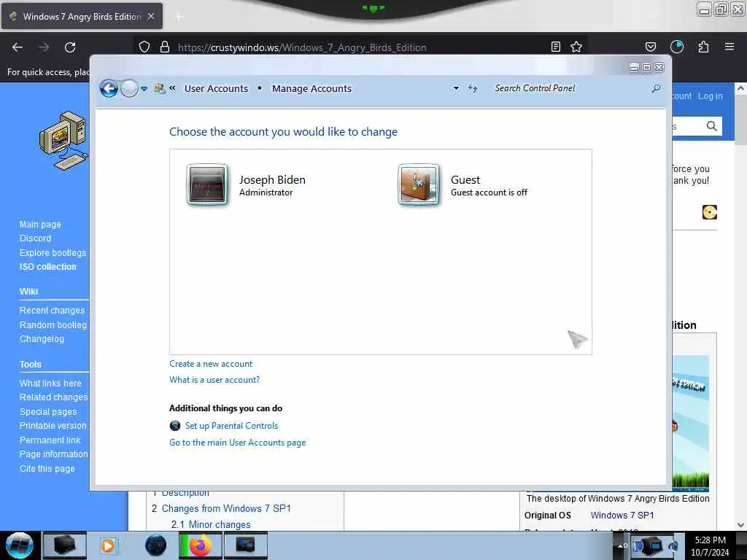This screenshot has height=560, width=747.
Task: Open Random bootleg sidebar link
Action: coord(53,324)
